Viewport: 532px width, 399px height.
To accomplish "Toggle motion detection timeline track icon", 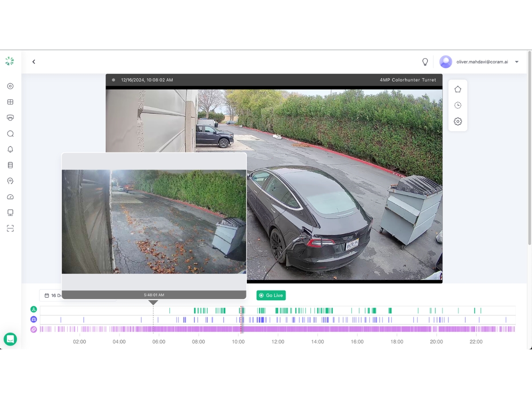I will (34, 329).
